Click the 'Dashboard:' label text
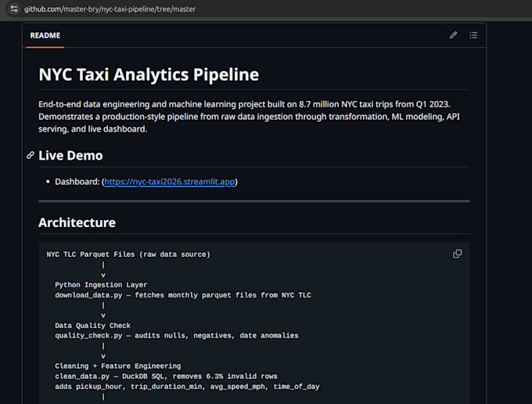This screenshot has width=532, height=404. pos(77,182)
